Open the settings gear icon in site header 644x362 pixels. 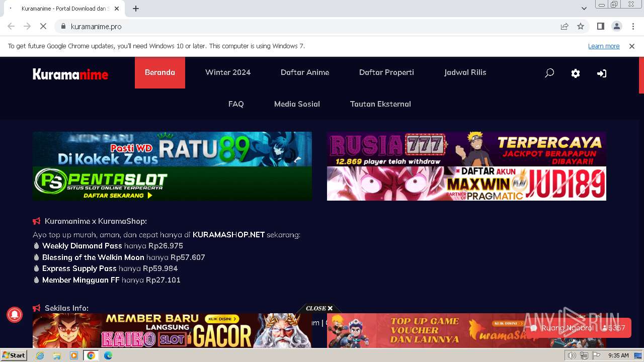click(x=576, y=73)
